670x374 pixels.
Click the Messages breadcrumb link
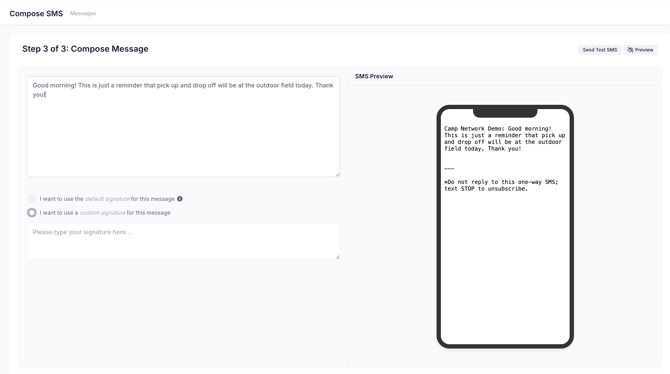[83, 14]
